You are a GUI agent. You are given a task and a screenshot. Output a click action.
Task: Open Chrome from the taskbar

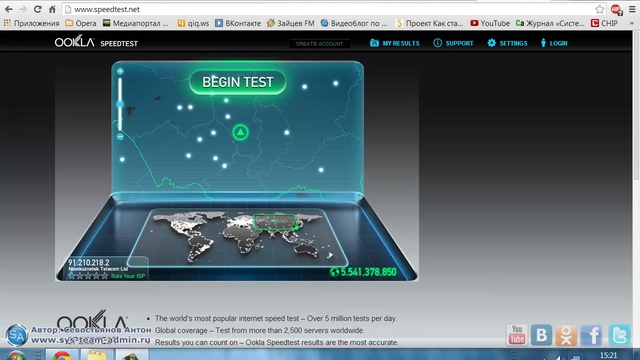click(61, 355)
